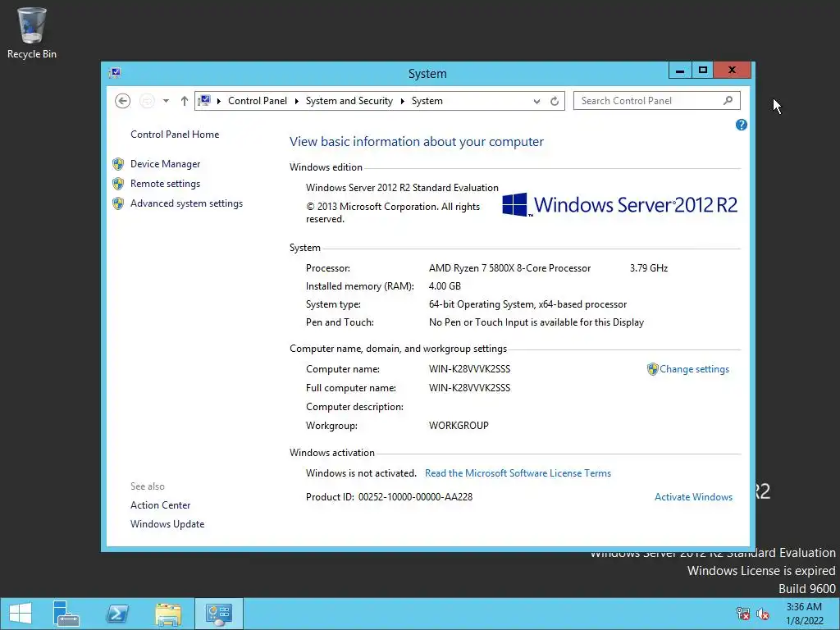
Task: Click the computer icon in address bar
Action: (x=204, y=101)
